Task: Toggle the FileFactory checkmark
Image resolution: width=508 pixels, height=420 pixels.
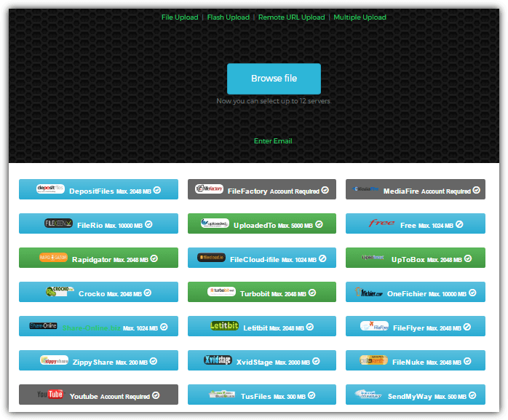Action: tap(325, 190)
